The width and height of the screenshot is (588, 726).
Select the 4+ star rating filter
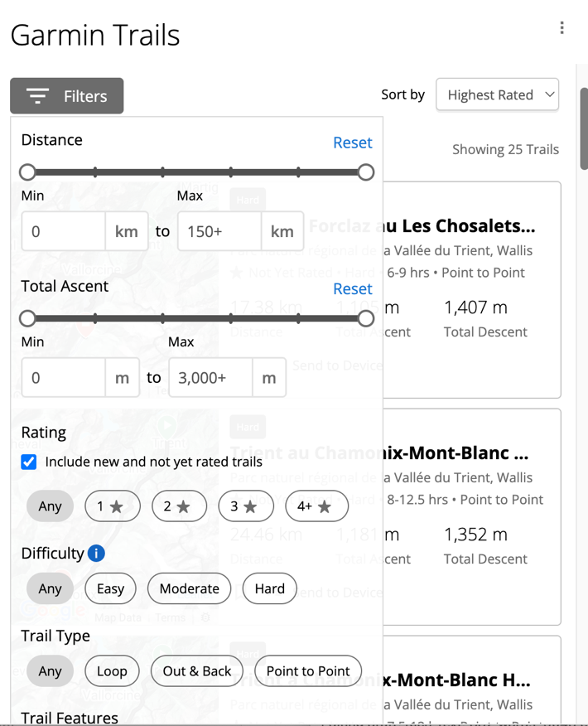coord(317,506)
